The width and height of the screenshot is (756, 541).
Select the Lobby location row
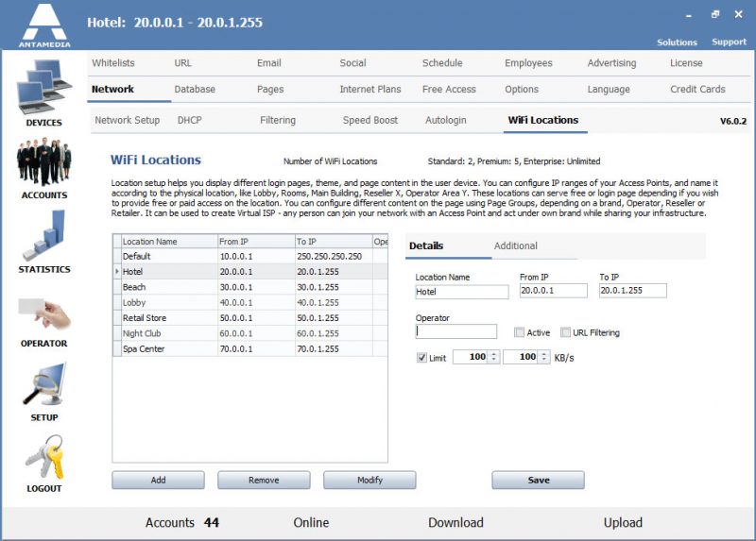tap(250, 302)
